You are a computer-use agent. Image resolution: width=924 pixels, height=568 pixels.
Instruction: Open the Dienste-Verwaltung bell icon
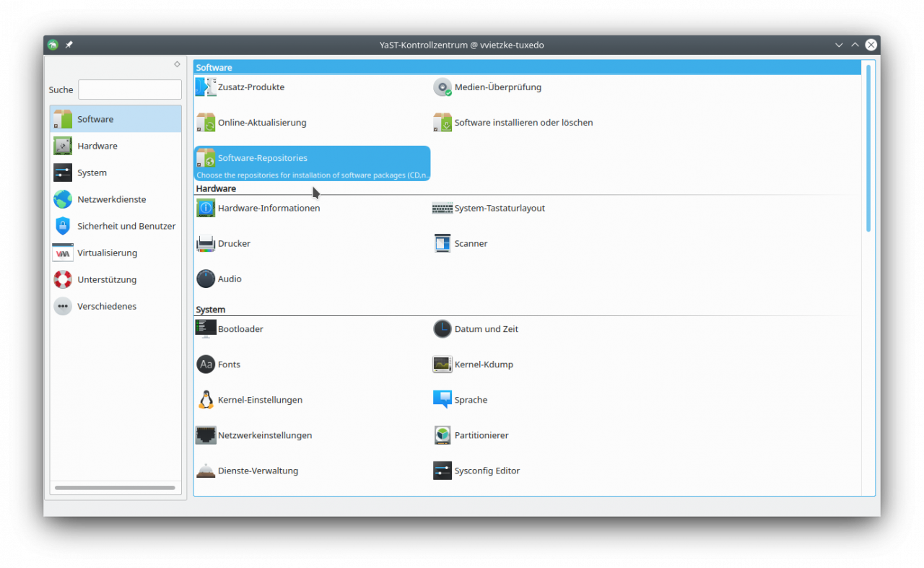click(x=206, y=471)
